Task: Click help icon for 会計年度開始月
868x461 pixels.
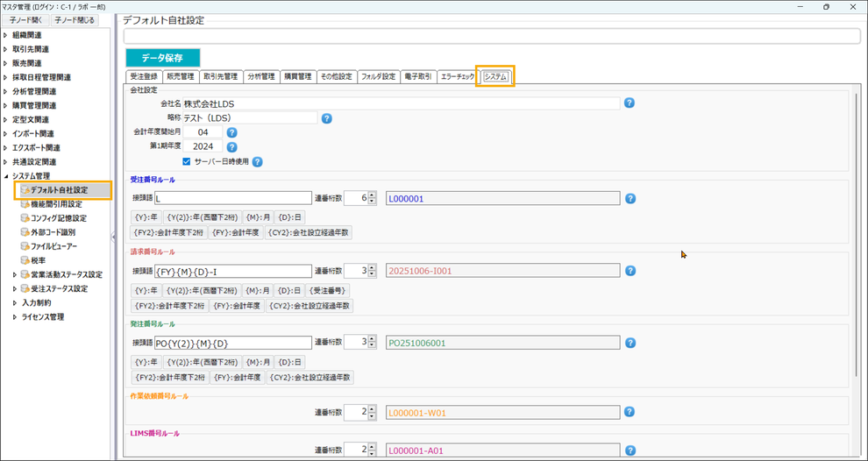Action: pyautogui.click(x=232, y=133)
